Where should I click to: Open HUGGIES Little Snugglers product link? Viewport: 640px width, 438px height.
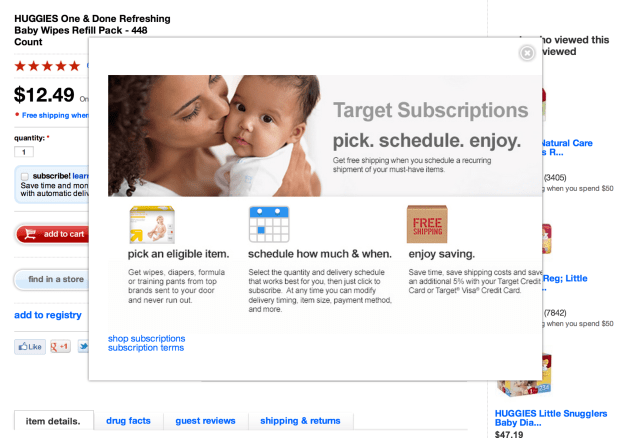[551, 418]
